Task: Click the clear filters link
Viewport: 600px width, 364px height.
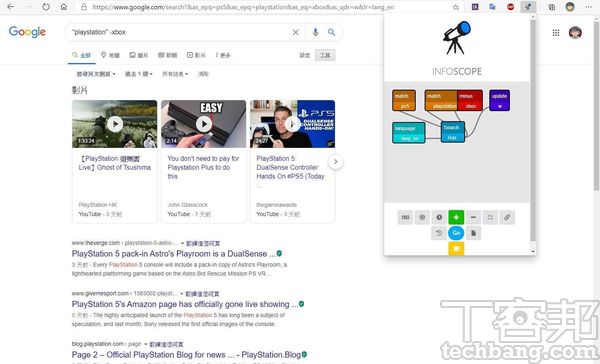Action: click(203, 74)
